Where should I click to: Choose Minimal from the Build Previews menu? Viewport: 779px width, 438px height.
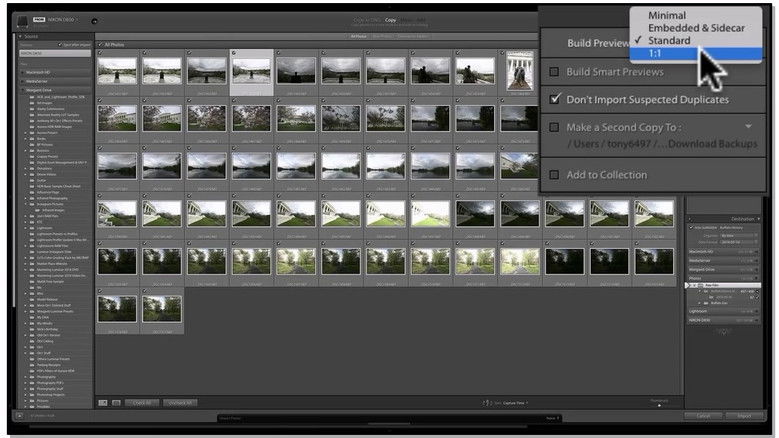667,17
